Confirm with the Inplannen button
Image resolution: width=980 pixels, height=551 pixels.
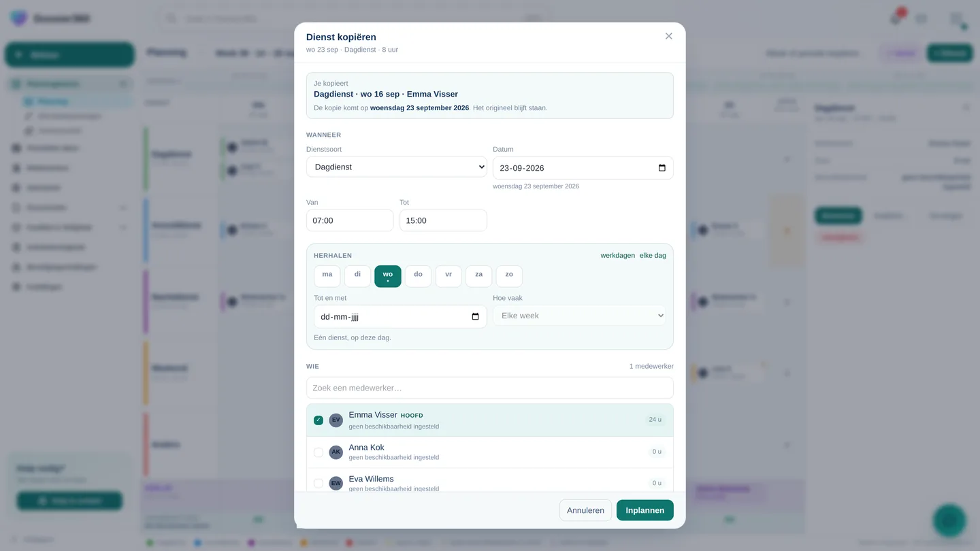(x=645, y=510)
